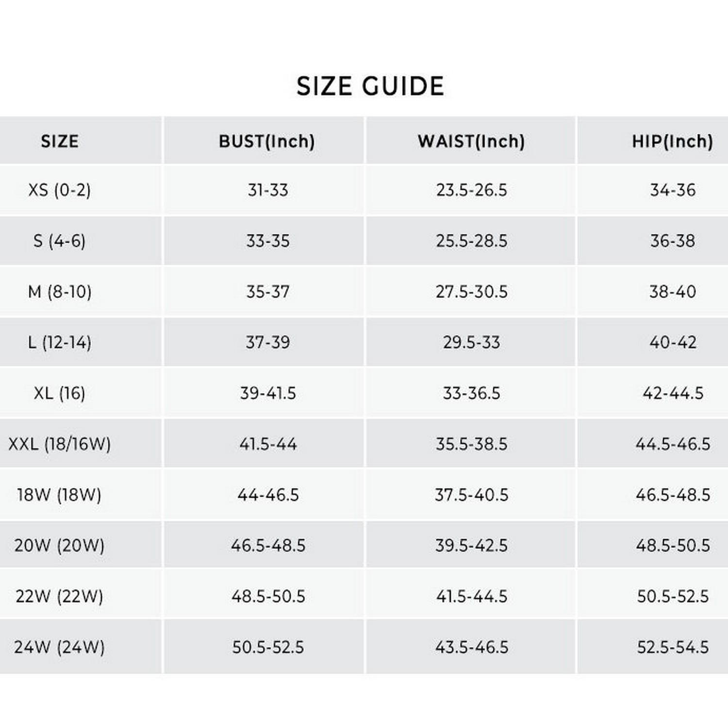Click the WAIST(Inch) column header
Image resolution: width=728 pixels, height=728 pixels.
(471, 141)
